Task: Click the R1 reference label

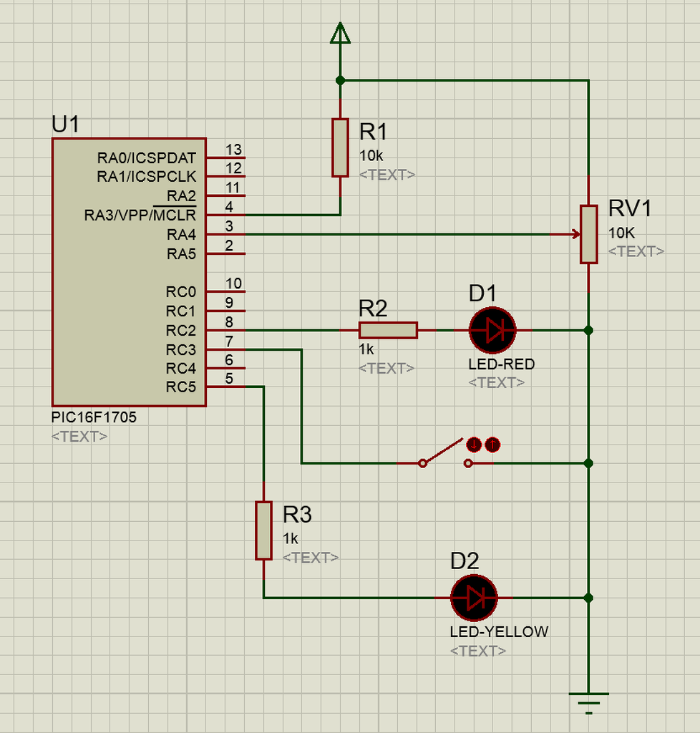Action: (x=373, y=132)
